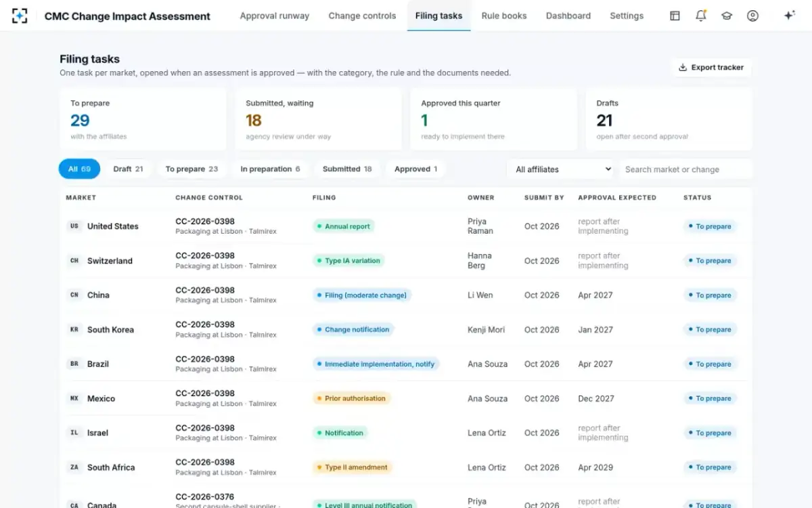Image resolution: width=812 pixels, height=508 pixels.
Task: Open the To prepare 29 summary card
Action: [x=143, y=119]
